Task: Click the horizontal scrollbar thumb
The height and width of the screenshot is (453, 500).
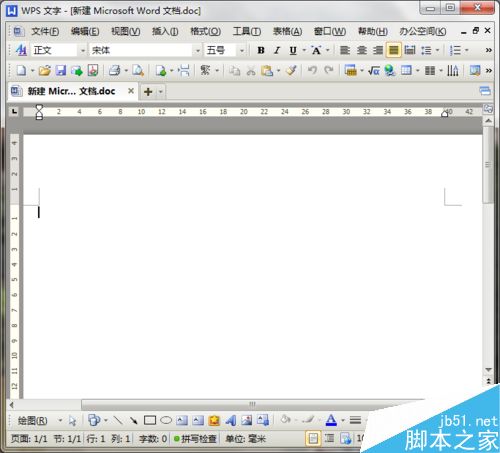Action: click(252, 405)
